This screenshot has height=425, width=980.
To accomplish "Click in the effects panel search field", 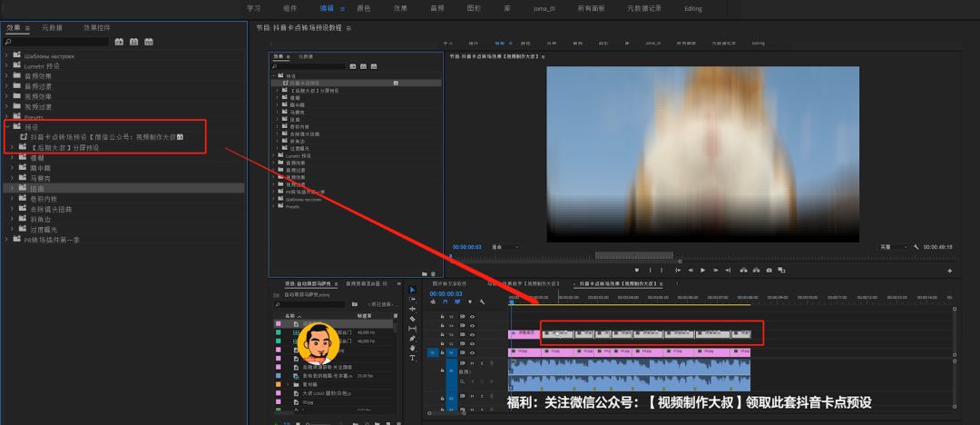I will 56,42.
